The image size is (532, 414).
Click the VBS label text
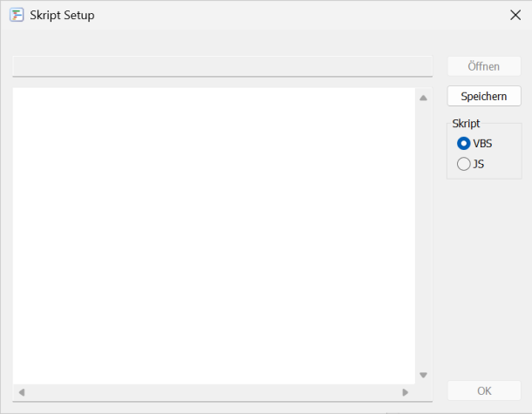(482, 144)
